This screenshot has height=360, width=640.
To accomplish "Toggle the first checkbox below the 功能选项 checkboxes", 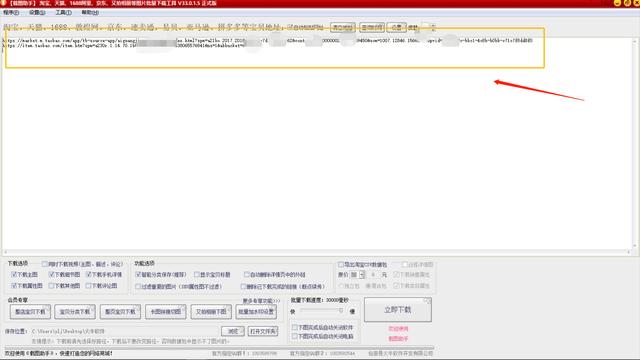I will pyautogui.click(x=138, y=287).
